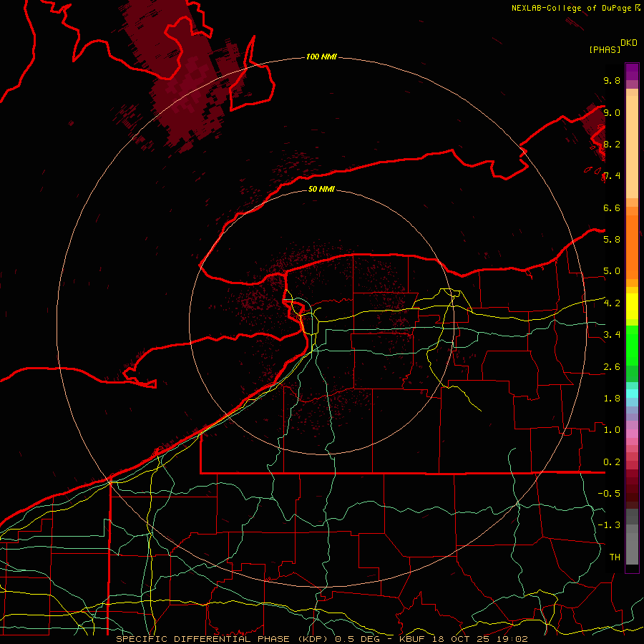Pick the bright orange segment of the color bar
This screenshot has width=644, height=644.
click(x=632, y=246)
